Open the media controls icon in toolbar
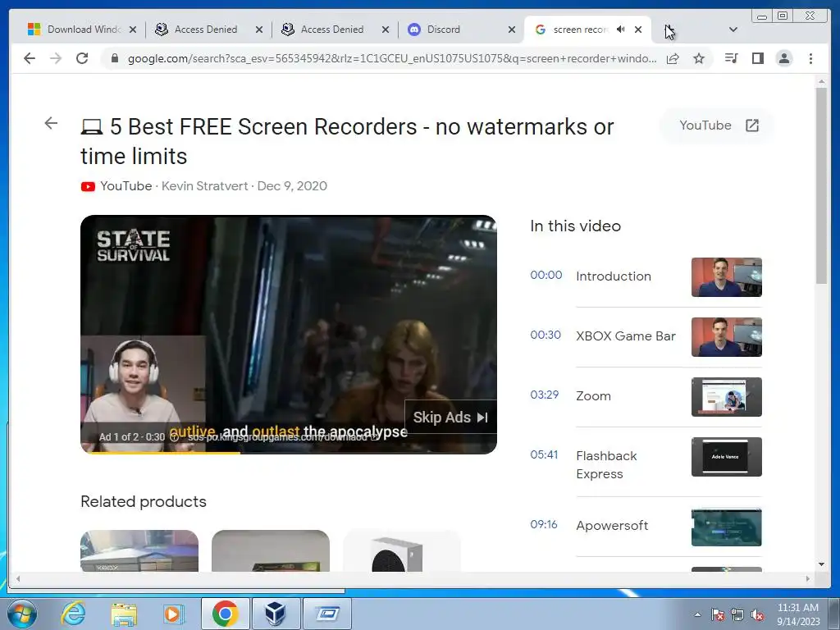The width and height of the screenshot is (840, 630). (x=731, y=58)
